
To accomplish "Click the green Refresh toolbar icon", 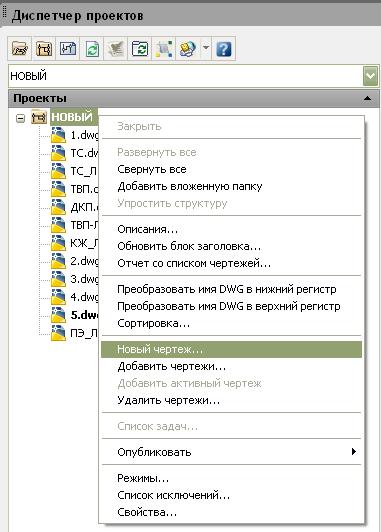I will click(x=92, y=49).
